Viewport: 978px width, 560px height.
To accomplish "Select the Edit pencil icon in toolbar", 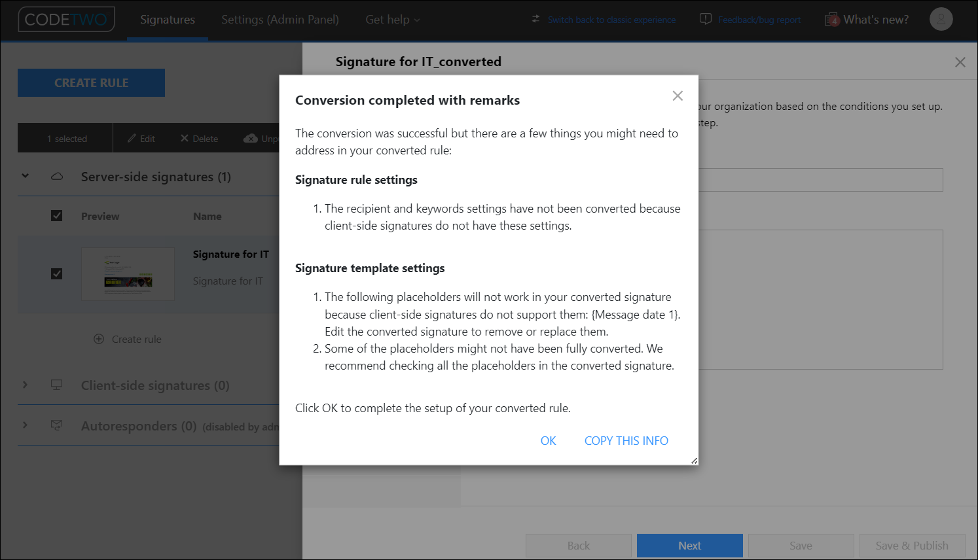I will click(130, 138).
